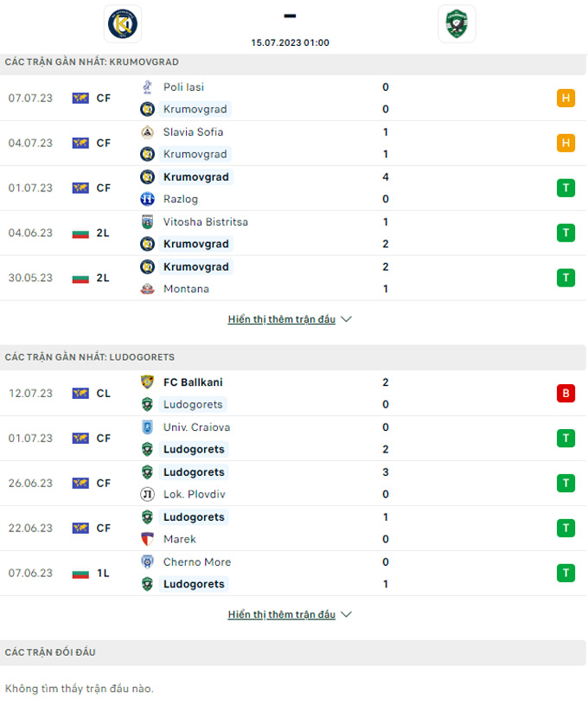The height and width of the screenshot is (706, 588).
Task: Select the Ludogorets club logo at top right
Action: [457, 23]
